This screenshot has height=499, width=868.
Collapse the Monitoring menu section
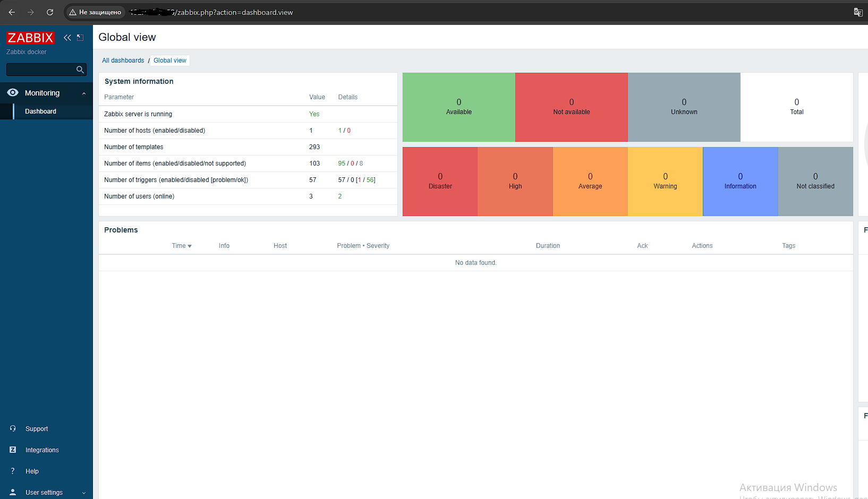pyautogui.click(x=84, y=93)
